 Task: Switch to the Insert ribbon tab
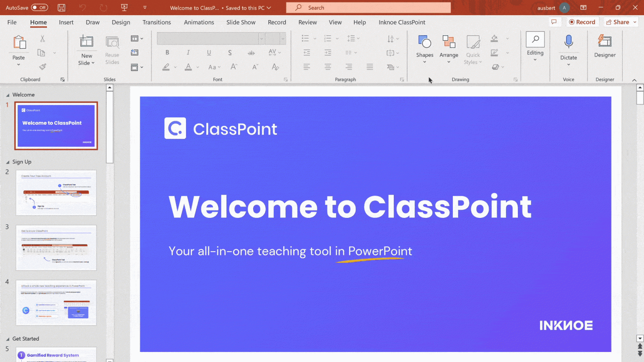pyautogui.click(x=66, y=22)
